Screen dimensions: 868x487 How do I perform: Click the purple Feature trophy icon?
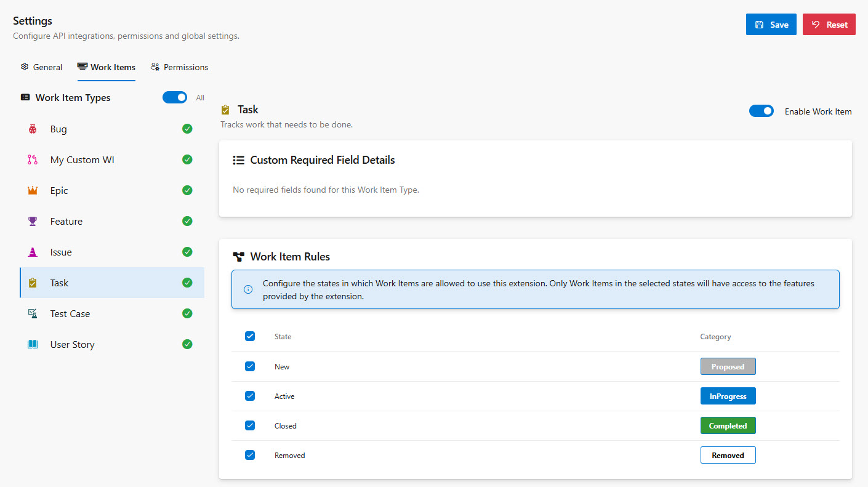point(33,222)
